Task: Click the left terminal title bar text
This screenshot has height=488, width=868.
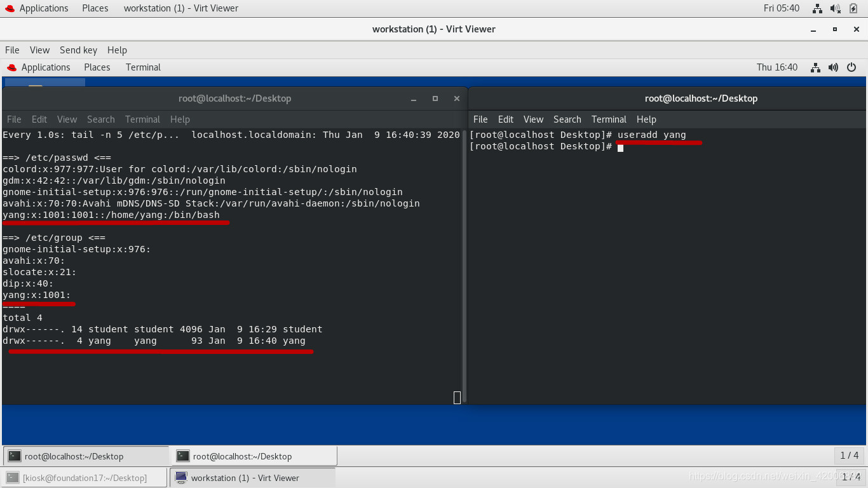Action: click(235, 98)
